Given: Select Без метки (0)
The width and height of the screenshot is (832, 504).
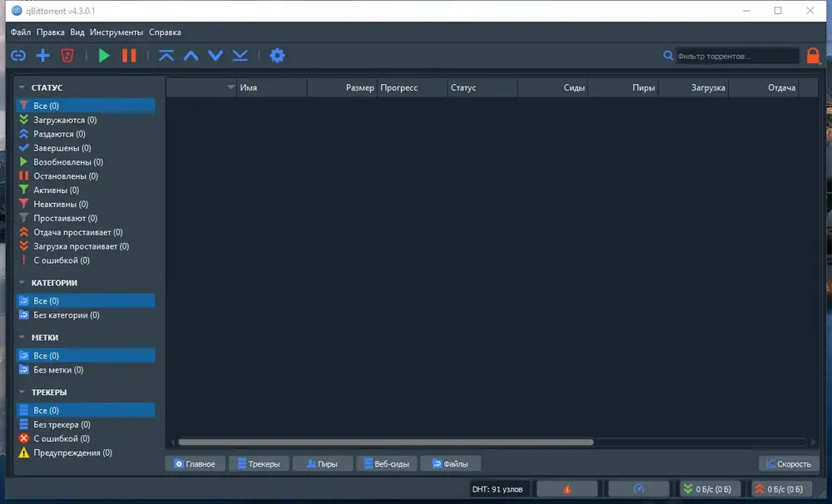Looking at the screenshot, I should pos(86,370).
